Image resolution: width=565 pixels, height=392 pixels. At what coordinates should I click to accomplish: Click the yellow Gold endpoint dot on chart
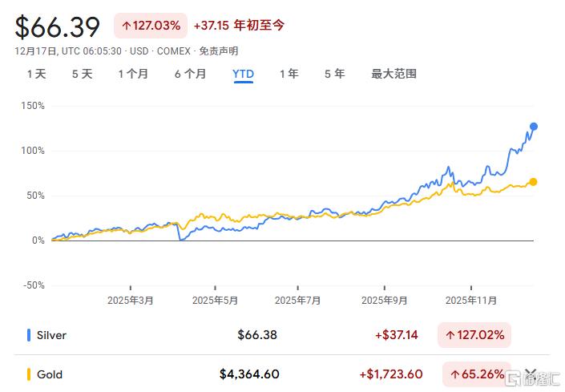point(534,182)
